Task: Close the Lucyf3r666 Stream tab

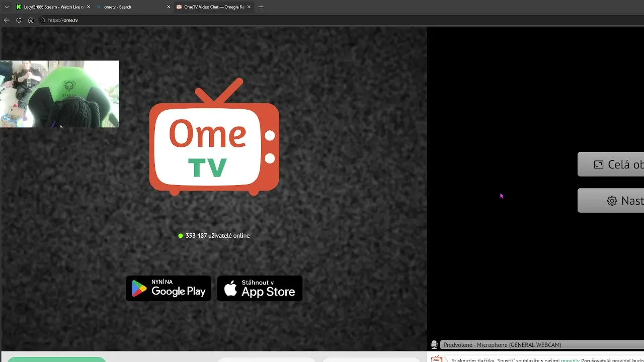Action: [89, 7]
